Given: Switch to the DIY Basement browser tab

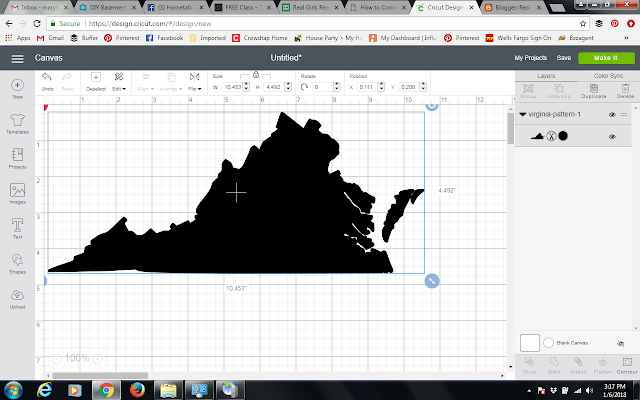Looking at the screenshot, I should point(107,7).
